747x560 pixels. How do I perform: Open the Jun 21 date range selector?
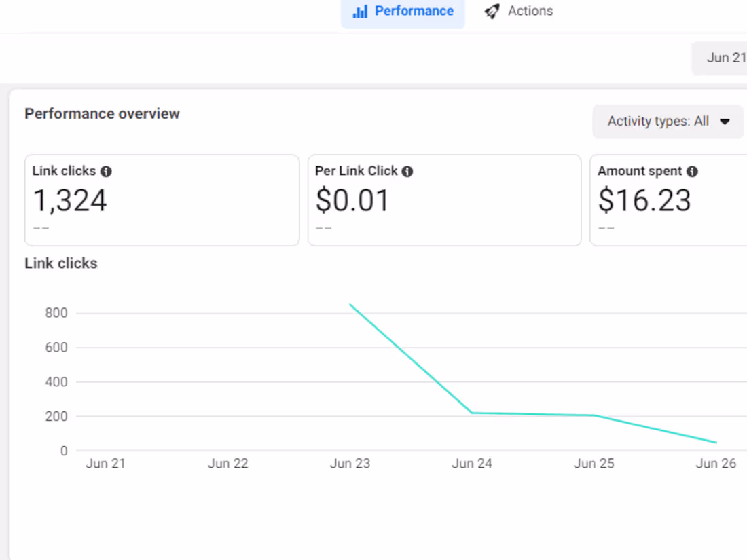click(725, 58)
